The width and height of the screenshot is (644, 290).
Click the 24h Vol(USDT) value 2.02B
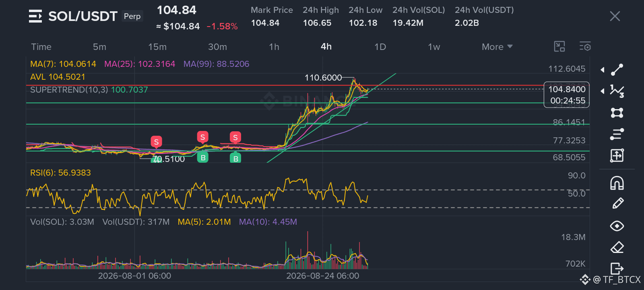(x=467, y=23)
